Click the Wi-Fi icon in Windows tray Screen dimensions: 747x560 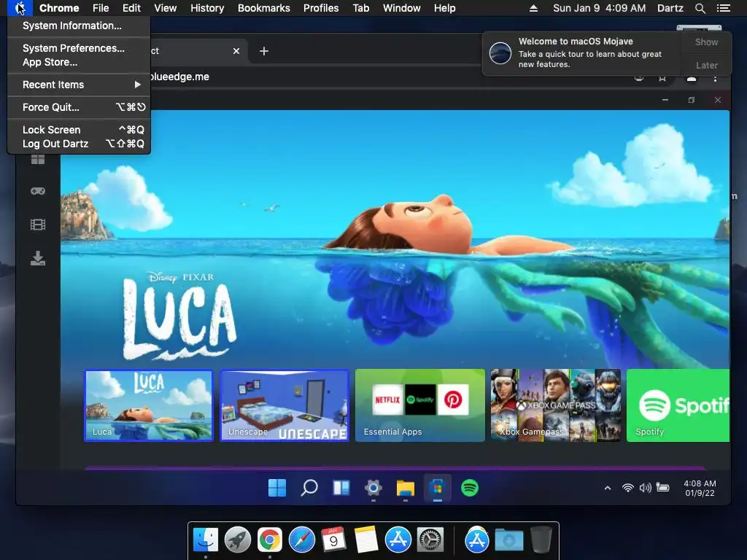click(x=628, y=488)
